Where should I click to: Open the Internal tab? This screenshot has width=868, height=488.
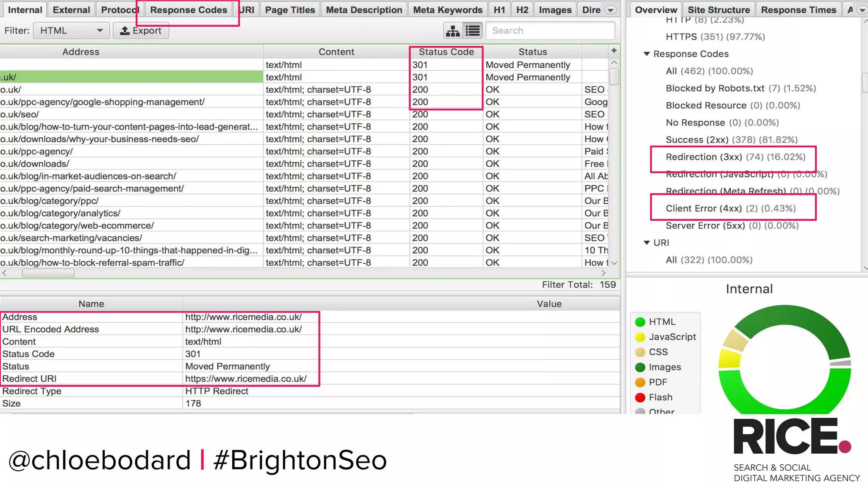[25, 10]
